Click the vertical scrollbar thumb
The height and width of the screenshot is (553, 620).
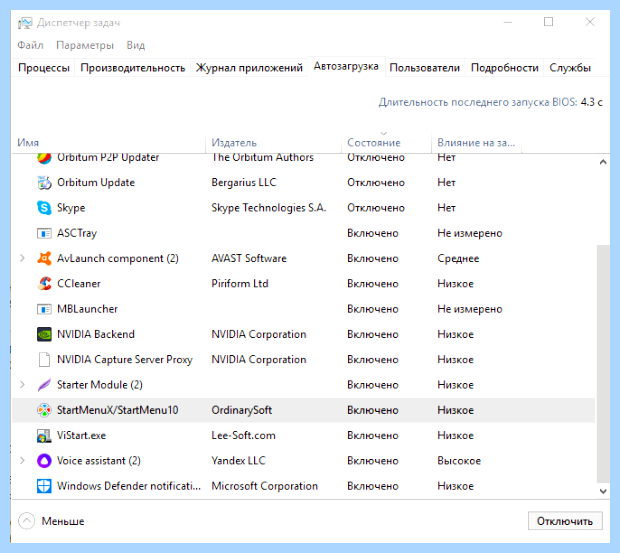(603, 364)
